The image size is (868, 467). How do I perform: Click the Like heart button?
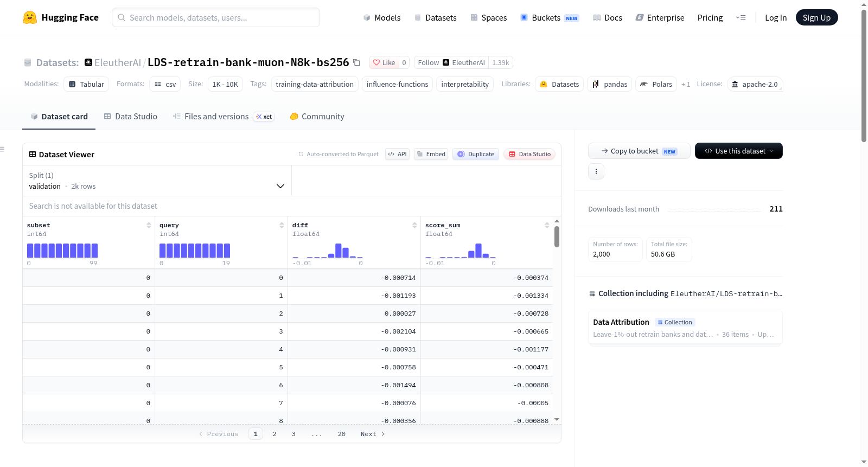pyautogui.click(x=384, y=62)
